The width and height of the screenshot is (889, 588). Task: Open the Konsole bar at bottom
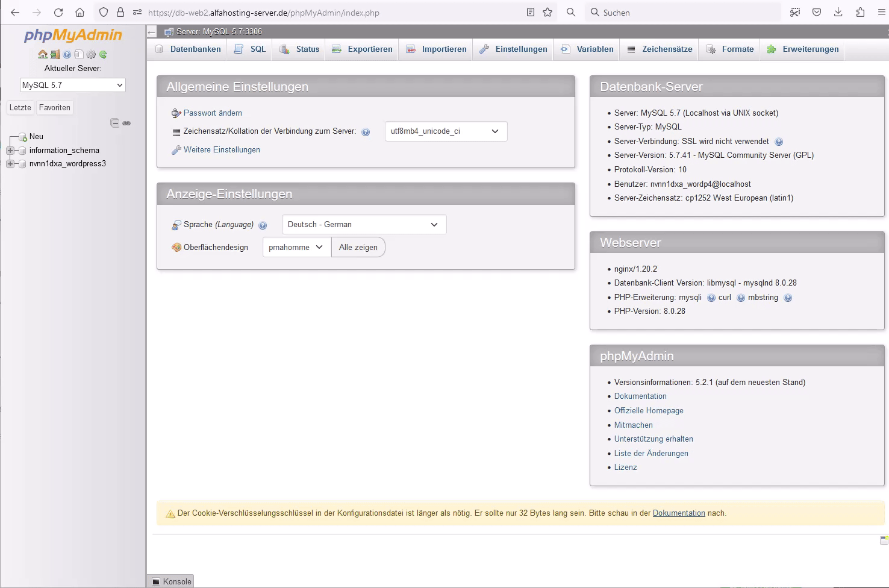(172, 581)
